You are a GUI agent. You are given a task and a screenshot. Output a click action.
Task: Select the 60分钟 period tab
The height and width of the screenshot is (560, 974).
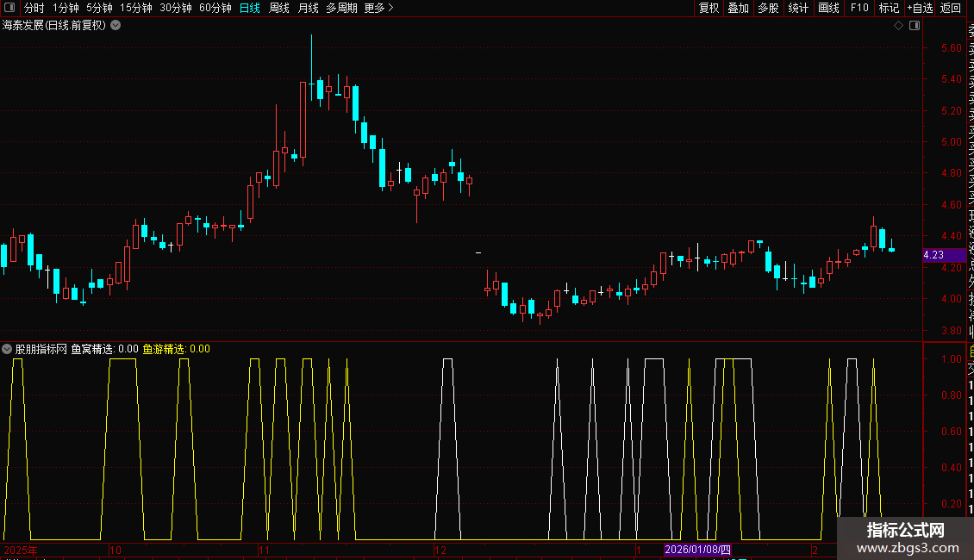pyautogui.click(x=215, y=8)
